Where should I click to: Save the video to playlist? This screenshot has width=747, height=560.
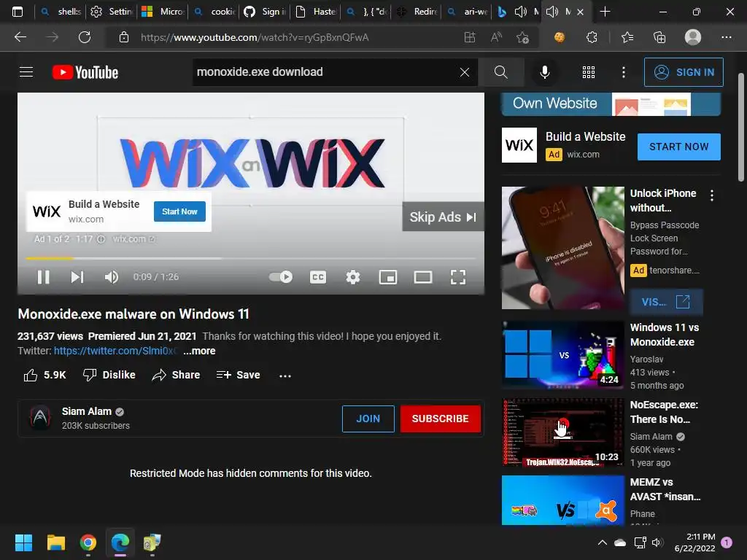click(x=239, y=376)
